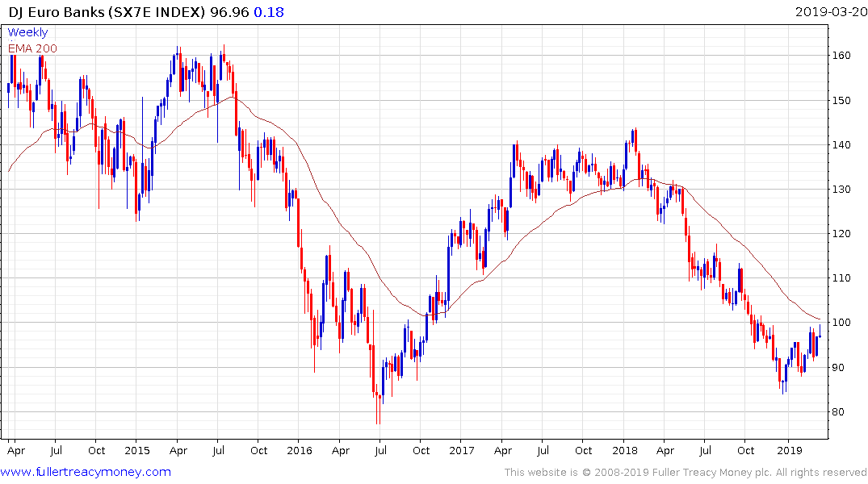
Task: Click the copyright notice text
Action: point(686,473)
